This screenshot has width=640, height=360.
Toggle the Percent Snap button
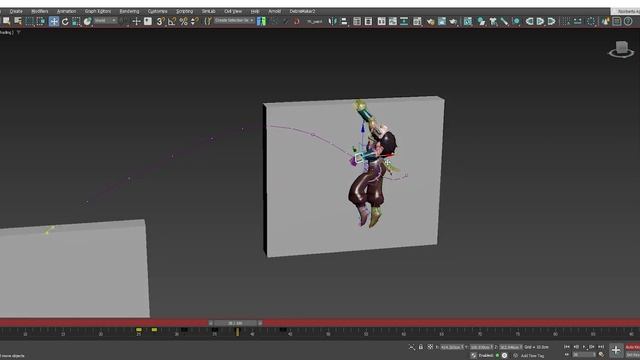click(x=184, y=21)
